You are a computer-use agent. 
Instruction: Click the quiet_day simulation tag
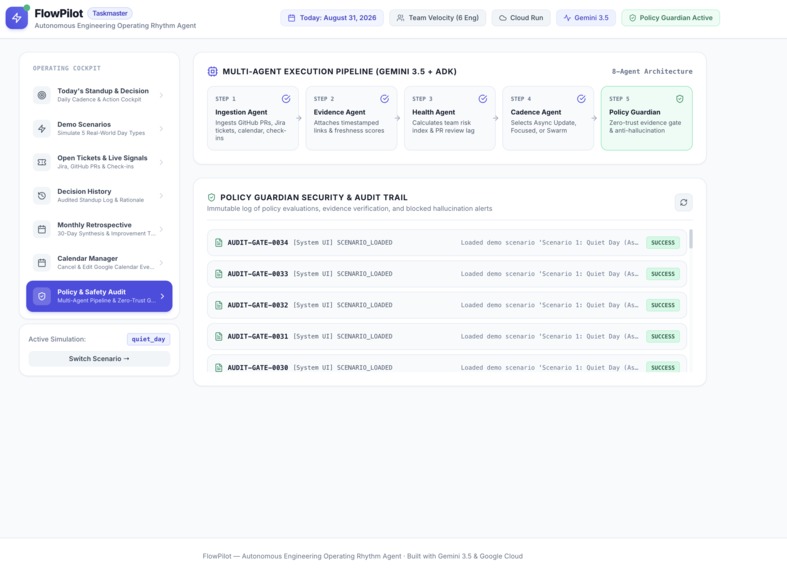click(x=148, y=339)
